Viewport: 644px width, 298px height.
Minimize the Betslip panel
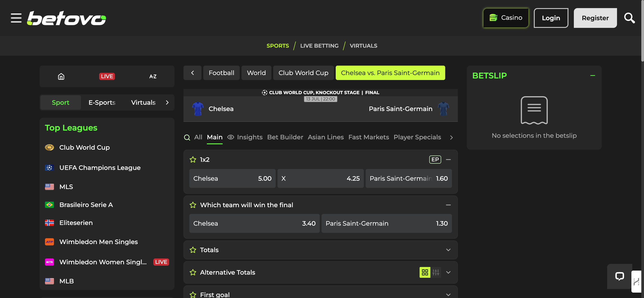593,76
